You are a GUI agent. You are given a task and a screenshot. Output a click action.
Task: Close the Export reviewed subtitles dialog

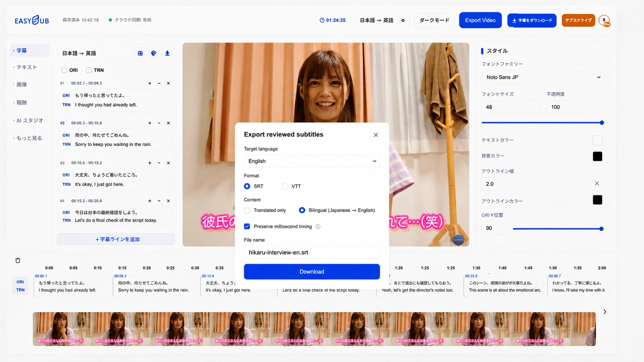click(376, 135)
